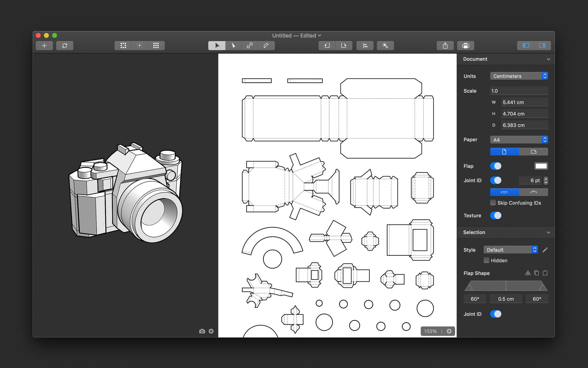Toggle the Texture switch
Image resolution: width=588 pixels, height=368 pixels.
pyautogui.click(x=496, y=215)
